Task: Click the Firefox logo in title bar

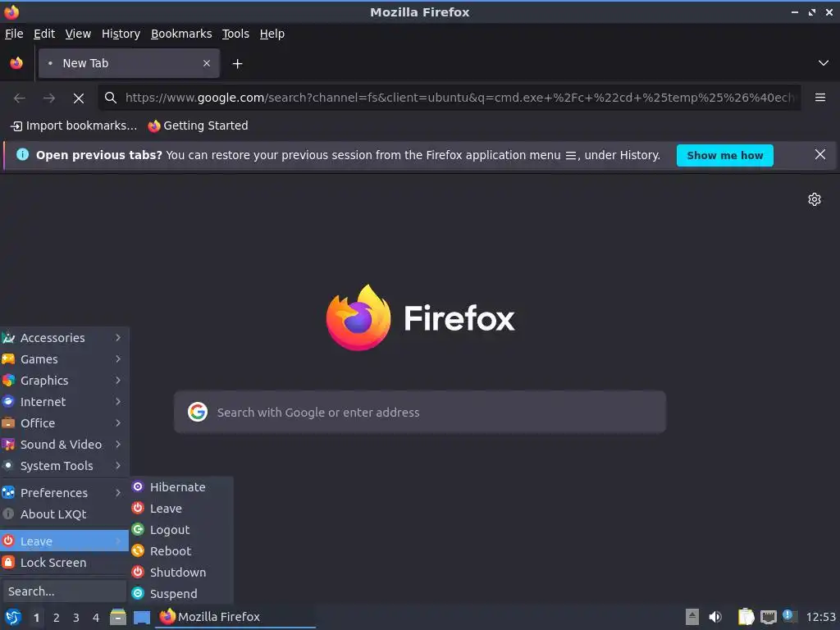Action: (x=11, y=11)
